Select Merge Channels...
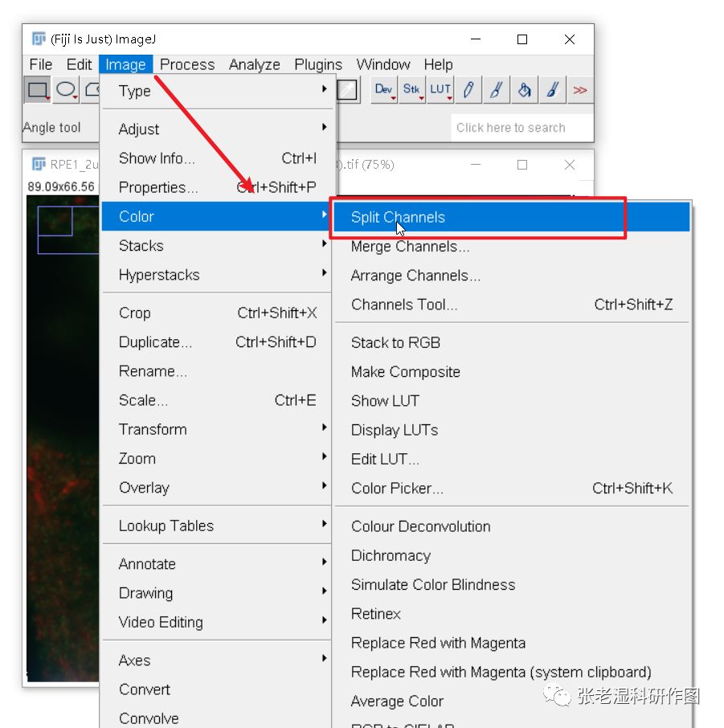Viewport: 724px width, 728px height. pyautogui.click(x=512, y=246)
